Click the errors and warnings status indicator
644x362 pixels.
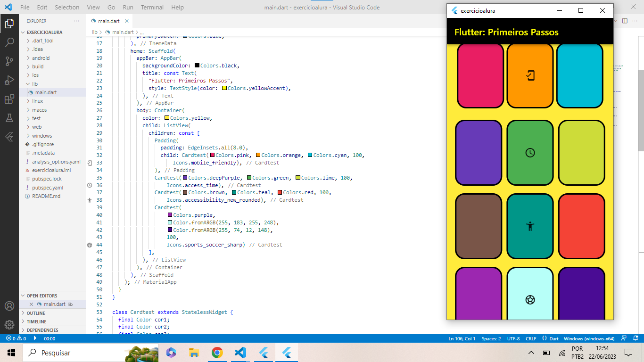[x=16, y=338]
